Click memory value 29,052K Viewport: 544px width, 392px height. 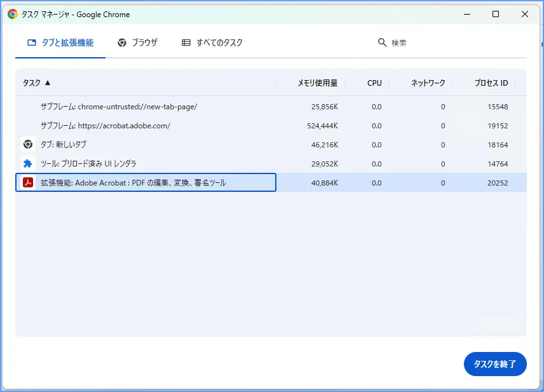pyautogui.click(x=324, y=164)
